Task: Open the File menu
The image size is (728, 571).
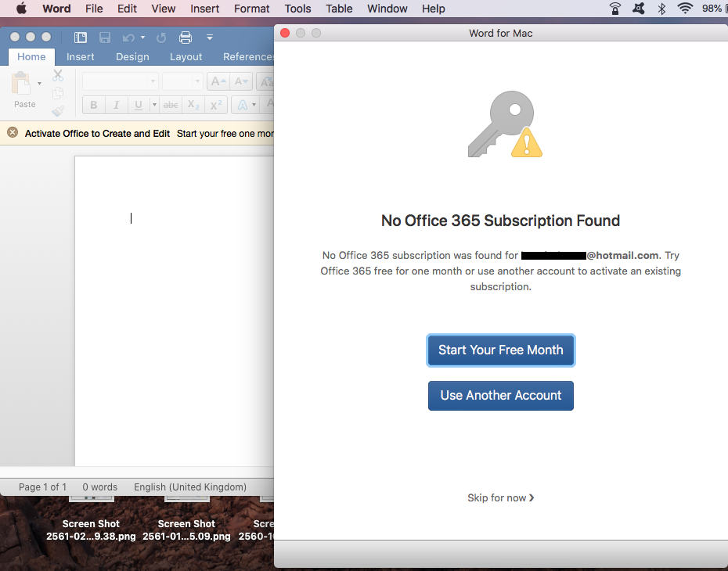Action: coord(94,9)
